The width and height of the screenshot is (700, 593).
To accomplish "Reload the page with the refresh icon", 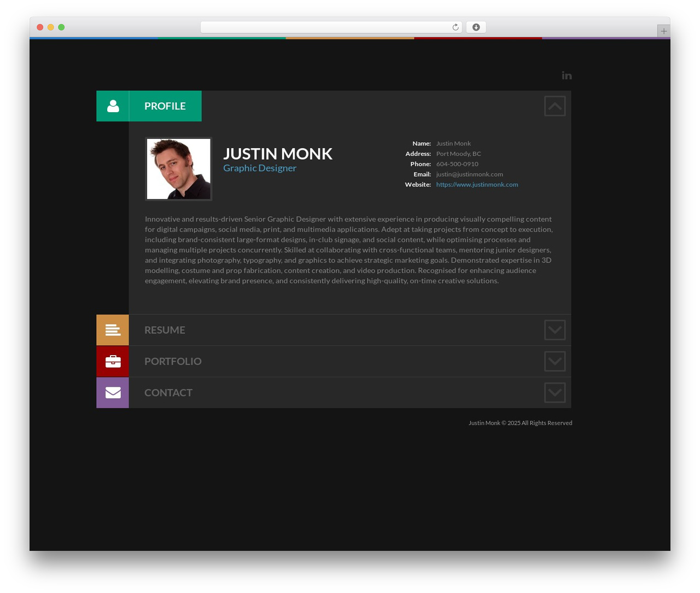I will click(x=456, y=27).
